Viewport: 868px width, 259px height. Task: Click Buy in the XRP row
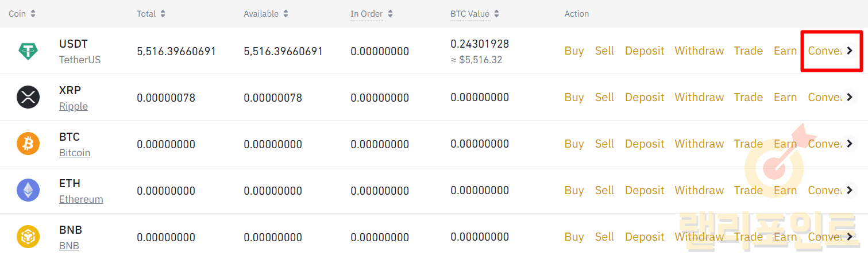[574, 97]
